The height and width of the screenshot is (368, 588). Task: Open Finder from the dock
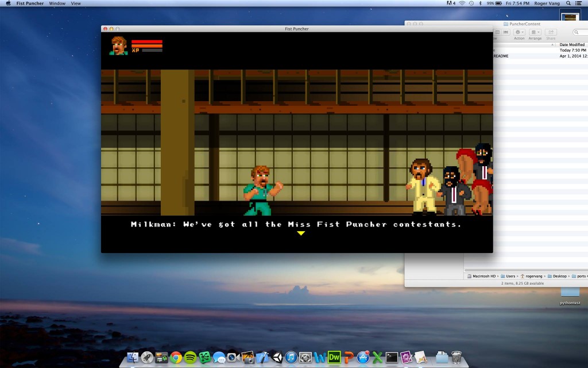click(x=133, y=357)
